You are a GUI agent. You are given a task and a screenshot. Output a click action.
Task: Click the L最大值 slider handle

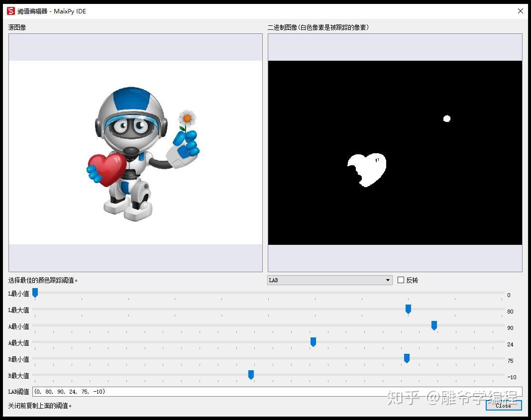pyautogui.click(x=408, y=310)
